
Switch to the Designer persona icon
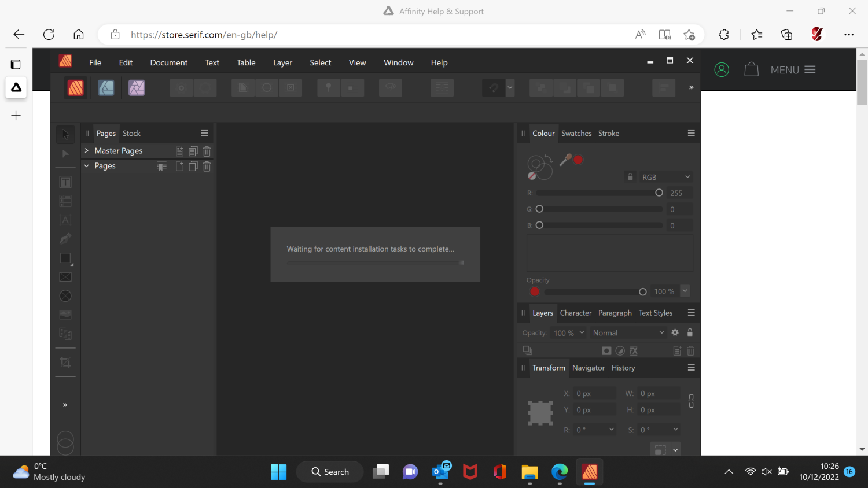[x=106, y=88]
